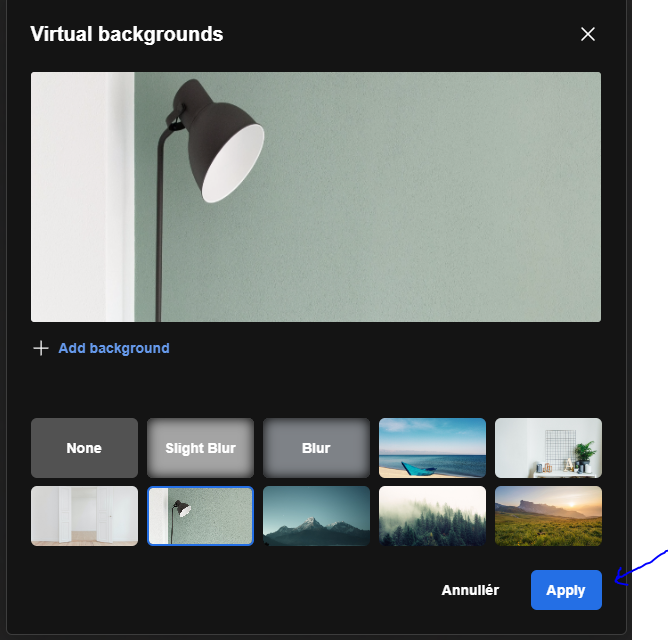Select the beach with blue boat thumbnail
668x640 pixels.
tap(432, 448)
